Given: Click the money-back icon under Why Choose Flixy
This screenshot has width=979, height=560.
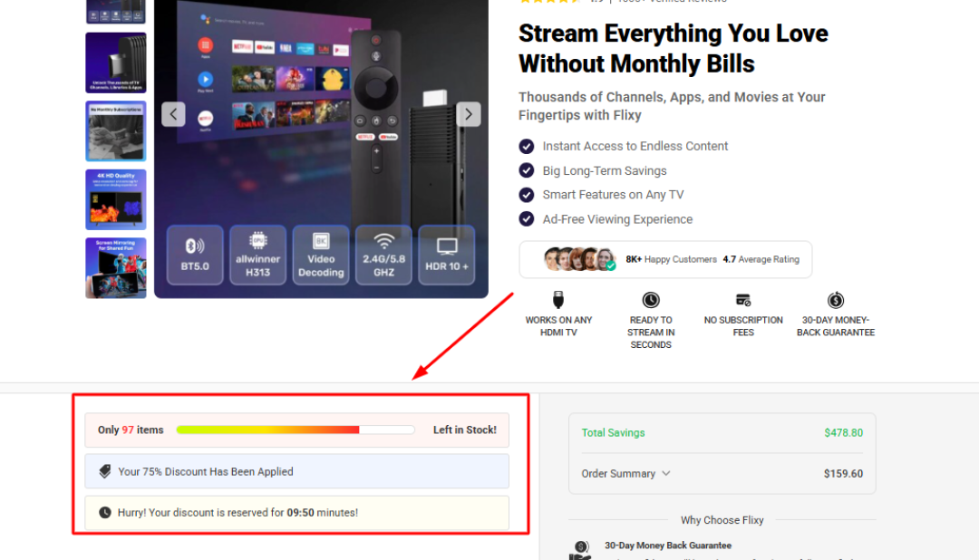Looking at the screenshot, I should (x=580, y=551).
